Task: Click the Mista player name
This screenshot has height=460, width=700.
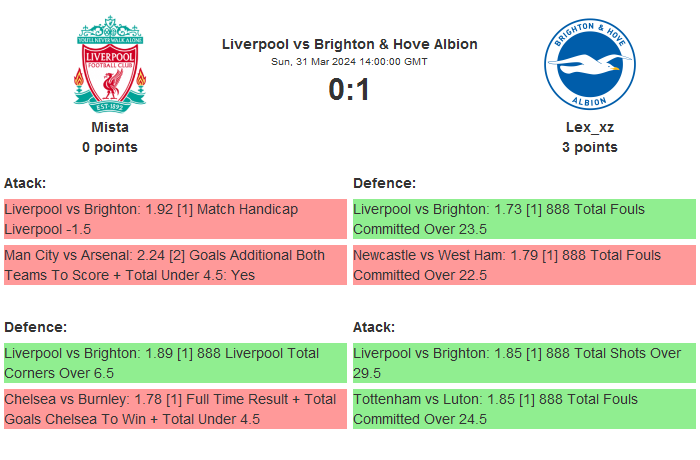Action: click(x=110, y=127)
